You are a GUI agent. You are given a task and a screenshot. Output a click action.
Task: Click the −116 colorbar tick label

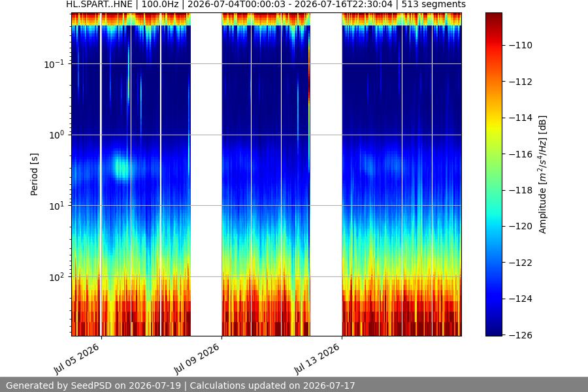521,154
